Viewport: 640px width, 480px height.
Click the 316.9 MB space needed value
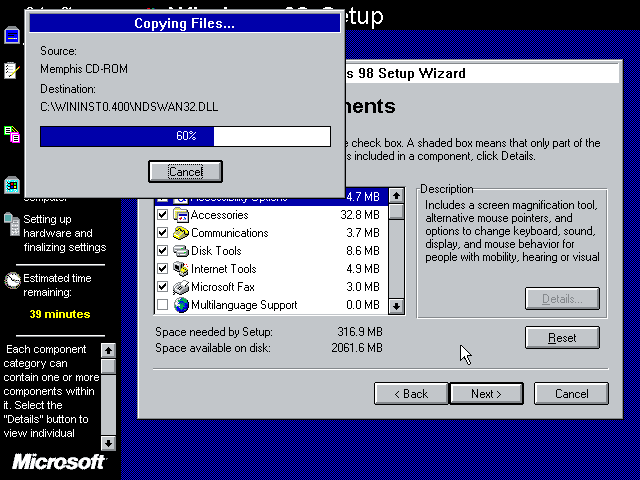point(360,331)
